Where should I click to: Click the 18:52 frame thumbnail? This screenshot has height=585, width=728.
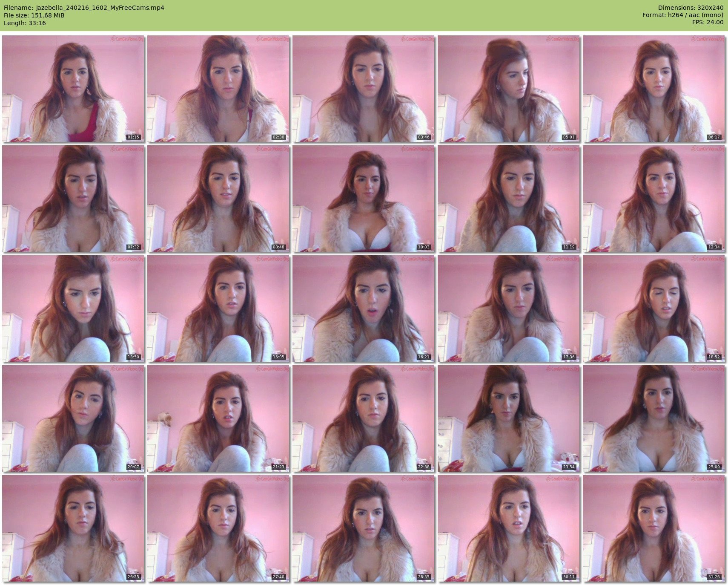pos(654,308)
